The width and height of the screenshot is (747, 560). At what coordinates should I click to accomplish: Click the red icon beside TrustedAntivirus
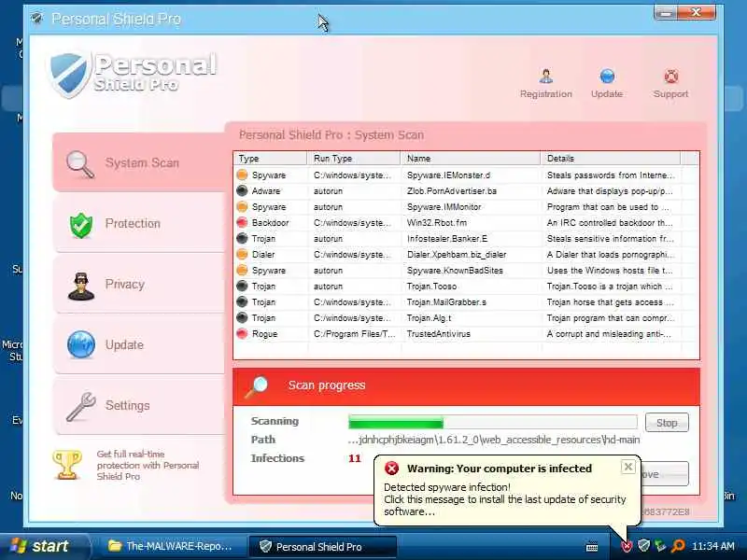[x=242, y=334]
